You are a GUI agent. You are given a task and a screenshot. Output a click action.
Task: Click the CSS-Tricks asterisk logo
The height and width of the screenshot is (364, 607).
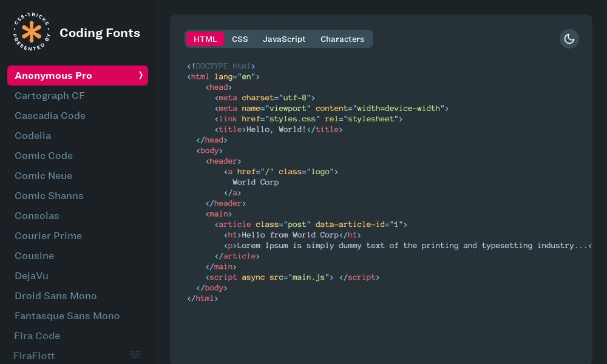tap(31, 32)
